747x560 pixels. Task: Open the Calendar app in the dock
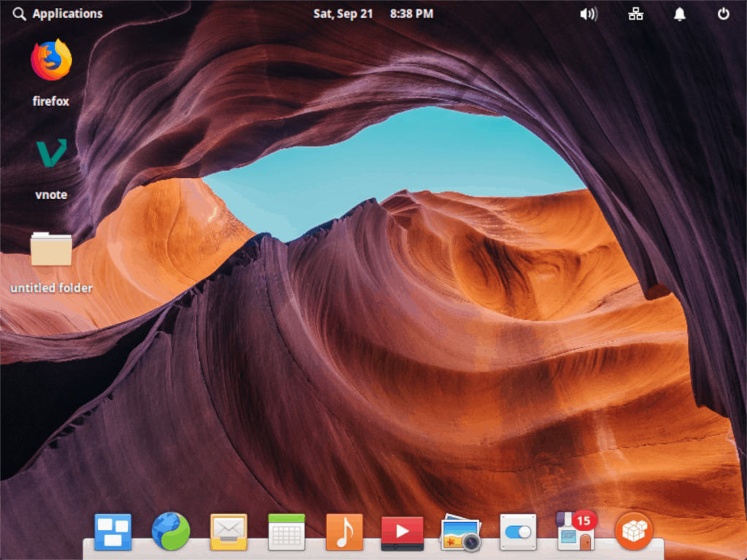[285, 532]
